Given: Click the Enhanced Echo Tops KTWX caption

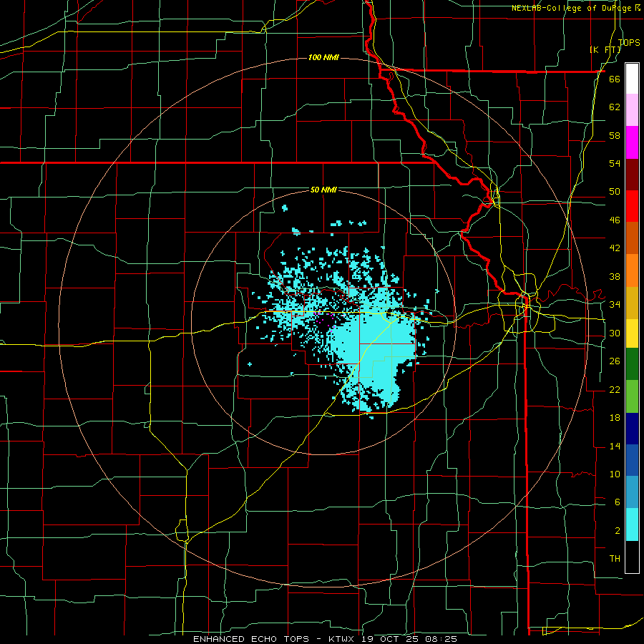Looking at the screenshot, I should [325, 639].
